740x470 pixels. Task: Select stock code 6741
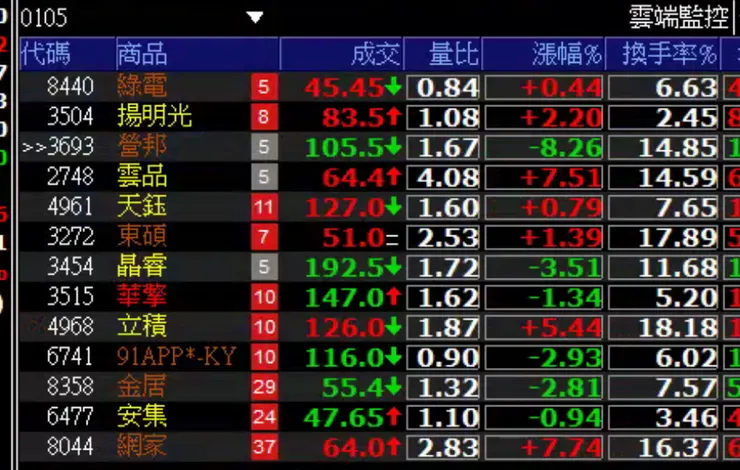pyautogui.click(x=70, y=357)
